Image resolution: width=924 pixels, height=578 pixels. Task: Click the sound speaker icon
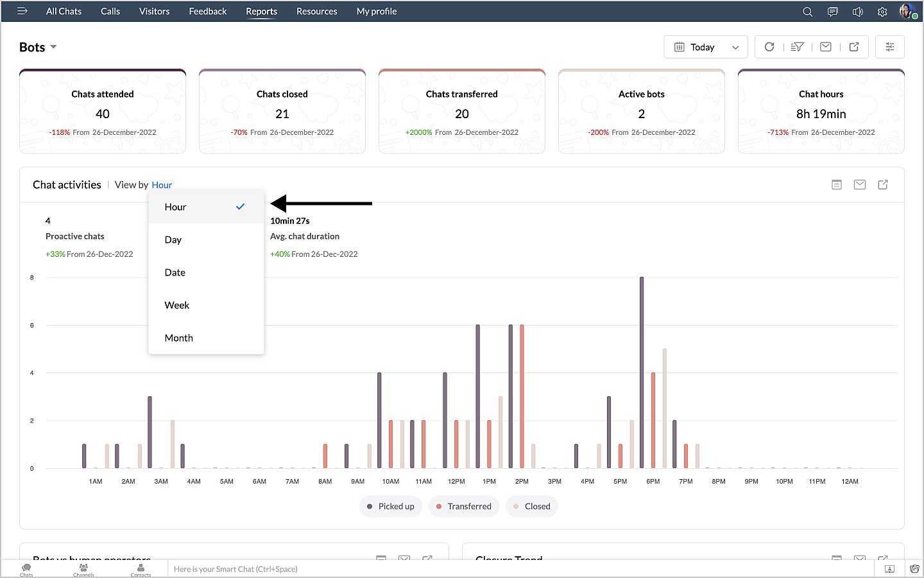pos(857,12)
